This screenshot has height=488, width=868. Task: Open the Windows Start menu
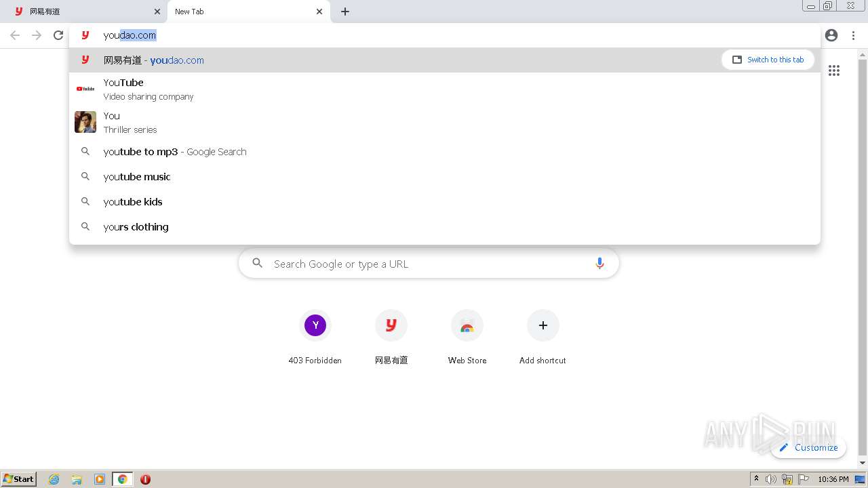tap(19, 479)
